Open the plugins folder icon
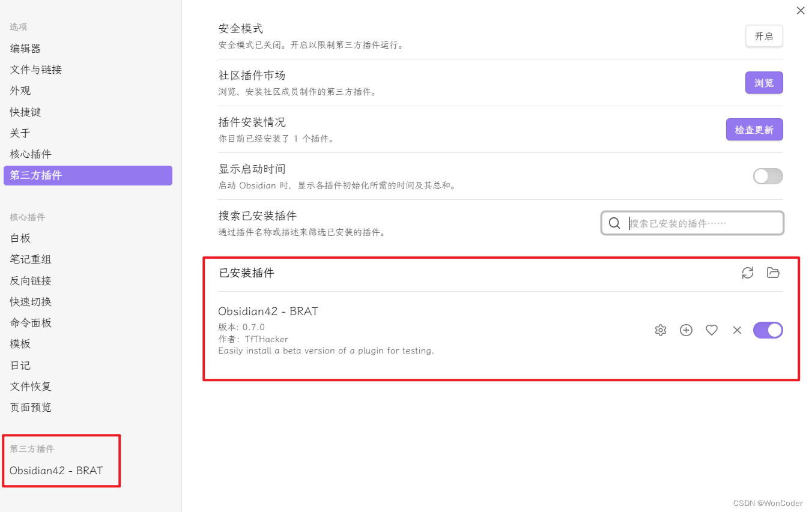This screenshot has height=512, width=812. coord(773,273)
